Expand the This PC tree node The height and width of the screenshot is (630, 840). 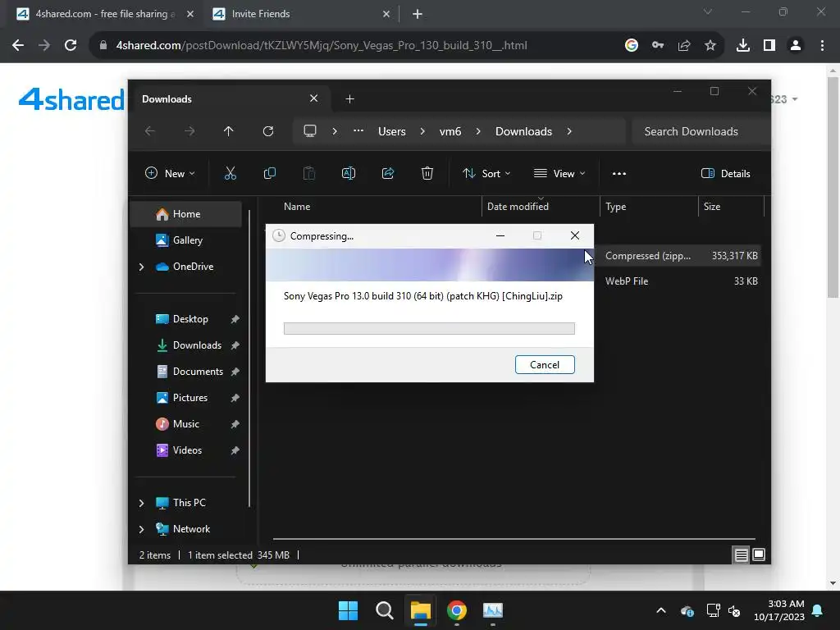[x=141, y=503]
